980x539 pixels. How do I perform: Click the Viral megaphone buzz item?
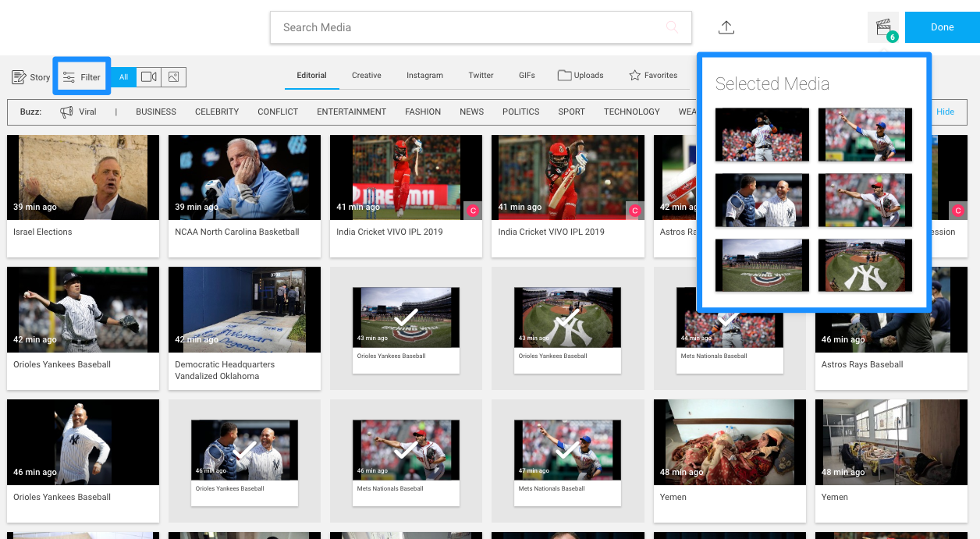coord(78,112)
